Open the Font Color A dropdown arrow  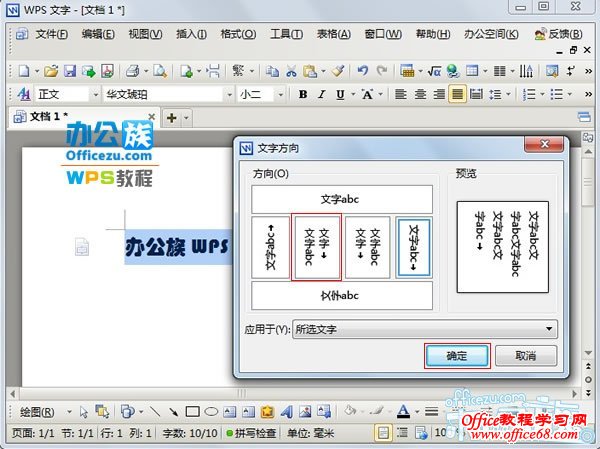point(417,412)
